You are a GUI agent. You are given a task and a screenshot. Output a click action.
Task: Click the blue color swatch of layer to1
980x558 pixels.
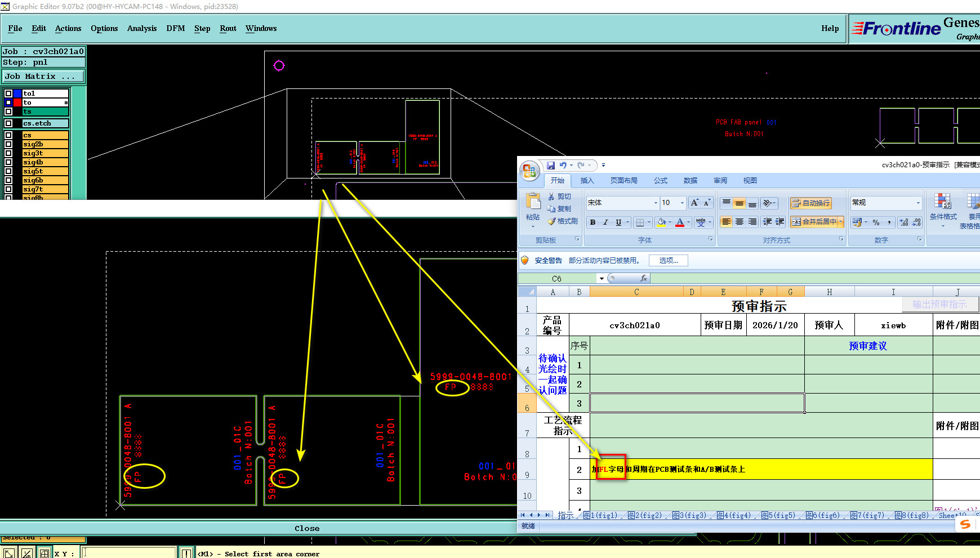coord(17,93)
